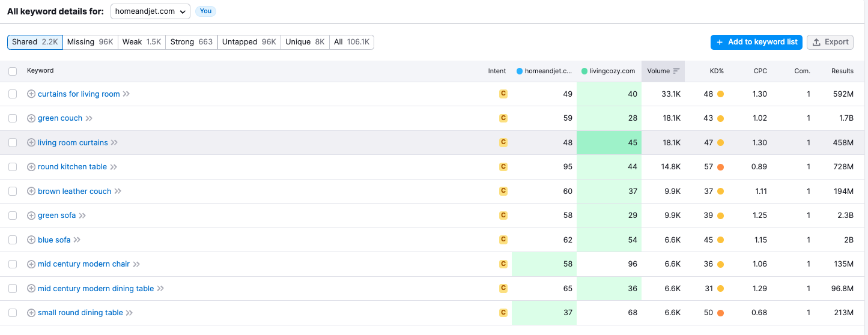Screen dimensions: 868x335
Task: Click plus icon beside green couch
Action: coord(31,118)
